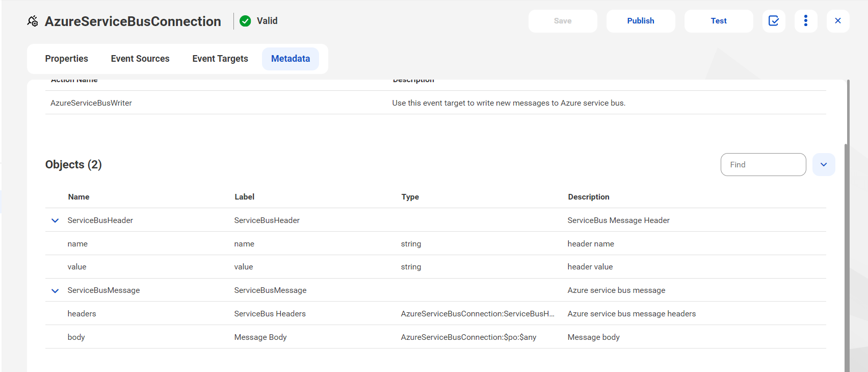Select the ServiceBusHeader label cell

(267, 220)
